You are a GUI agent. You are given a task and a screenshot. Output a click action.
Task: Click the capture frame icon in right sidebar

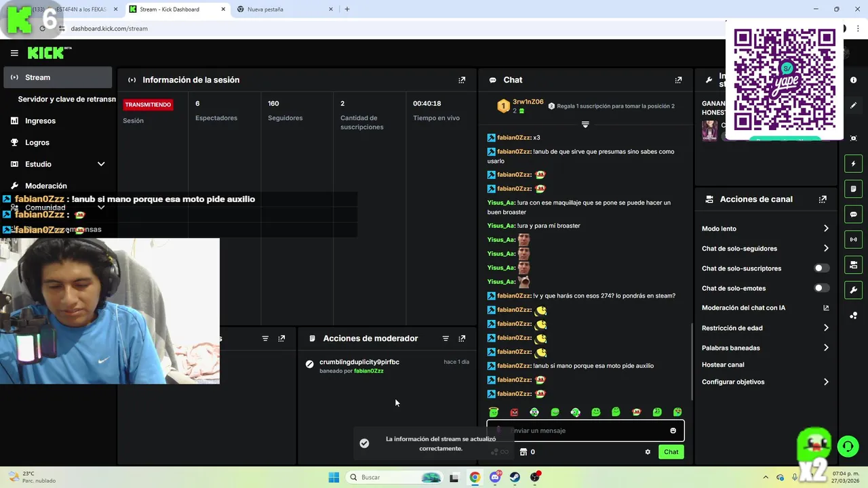[x=853, y=138]
